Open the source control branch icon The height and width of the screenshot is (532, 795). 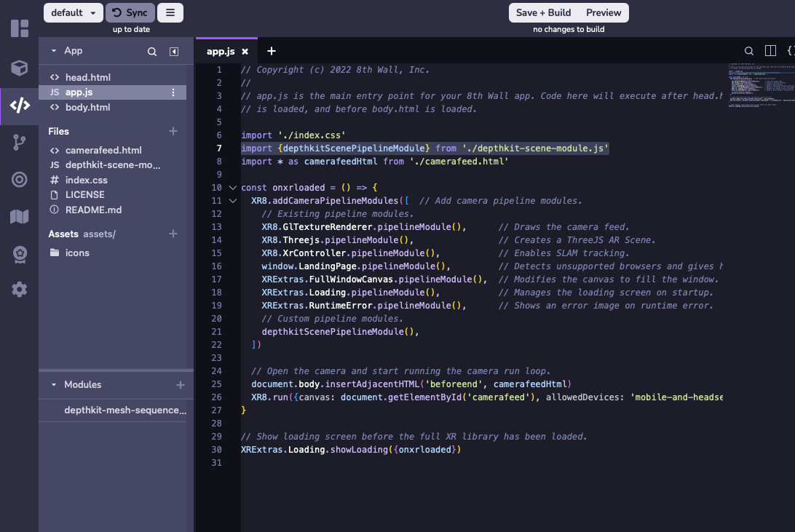point(20,143)
